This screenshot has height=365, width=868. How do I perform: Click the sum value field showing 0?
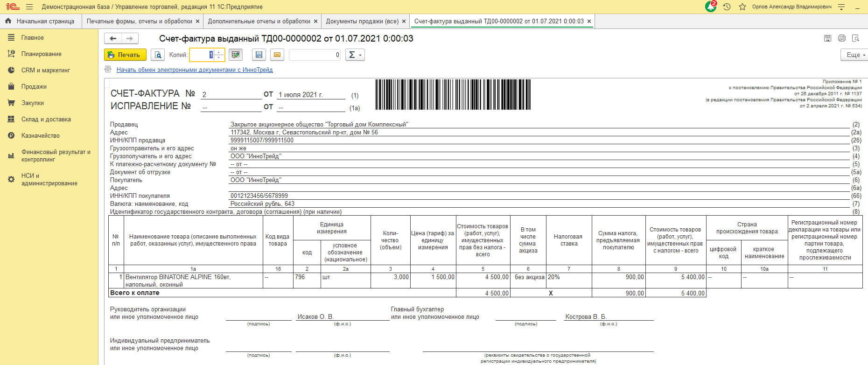315,55
